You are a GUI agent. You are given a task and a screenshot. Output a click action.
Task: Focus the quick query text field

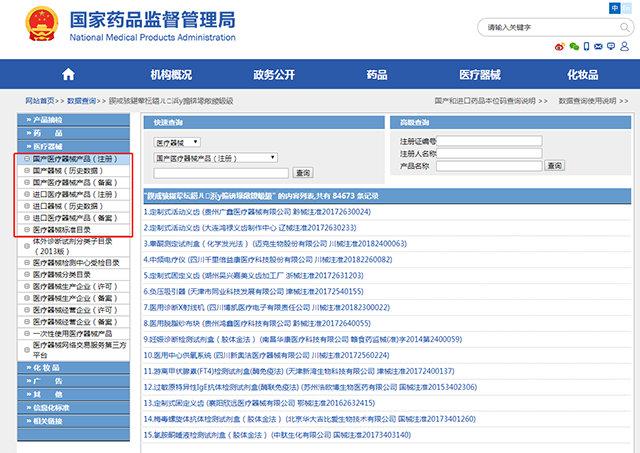pyautogui.click(x=221, y=173)
